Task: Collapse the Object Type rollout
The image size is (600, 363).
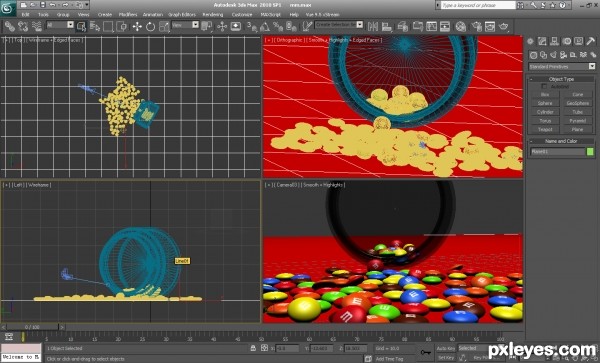Action: click(x=561, y=79)
